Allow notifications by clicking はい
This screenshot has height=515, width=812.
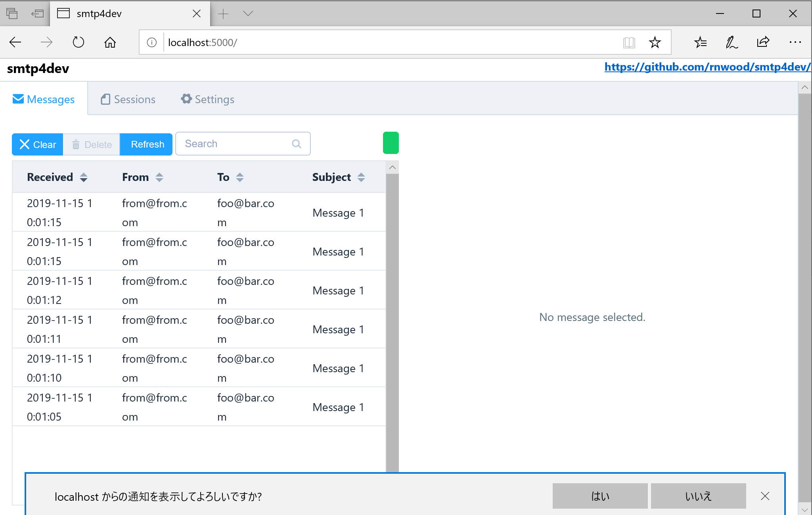click(x=600, y=496)
